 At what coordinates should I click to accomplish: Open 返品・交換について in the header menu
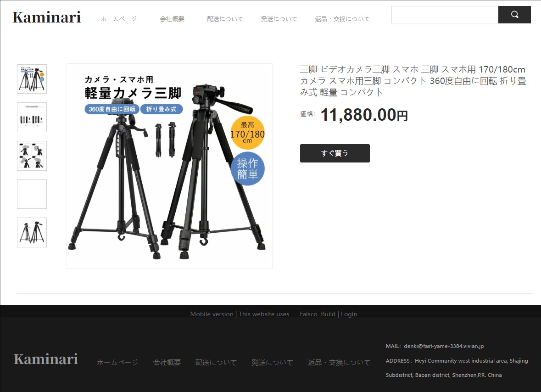(x=342, y=19)
